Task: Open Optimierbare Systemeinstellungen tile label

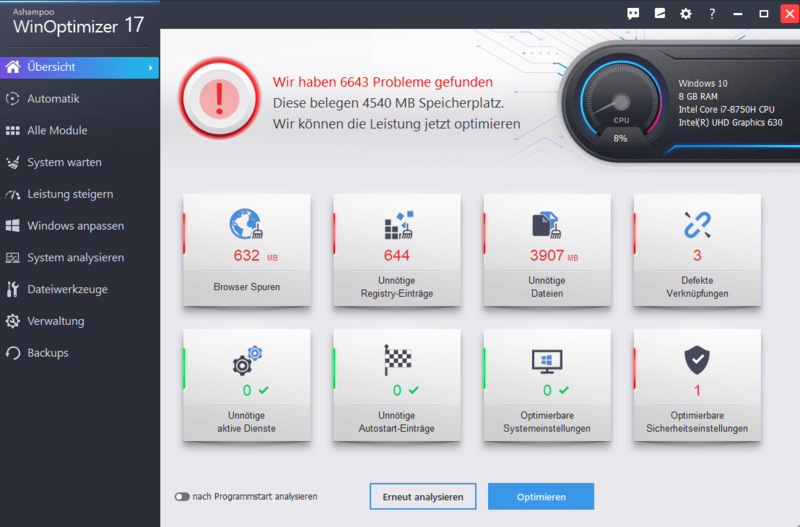Action: (x=546, y=422)
